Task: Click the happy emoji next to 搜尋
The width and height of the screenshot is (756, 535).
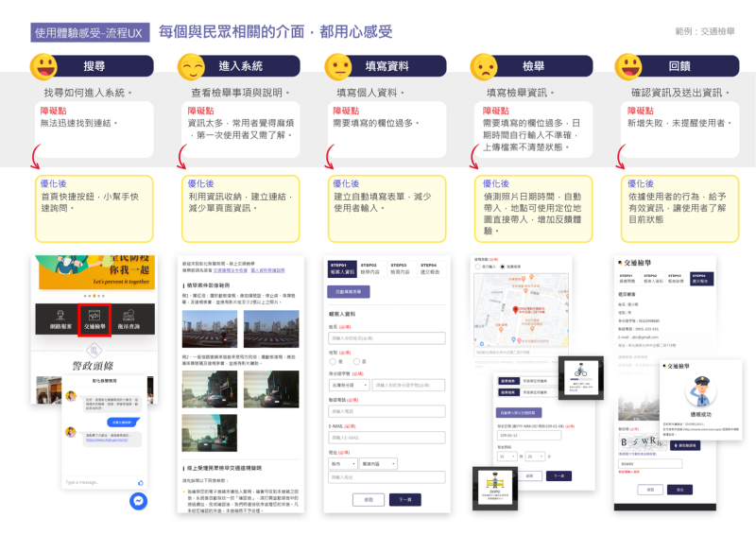Action: (x=43, y=66)
